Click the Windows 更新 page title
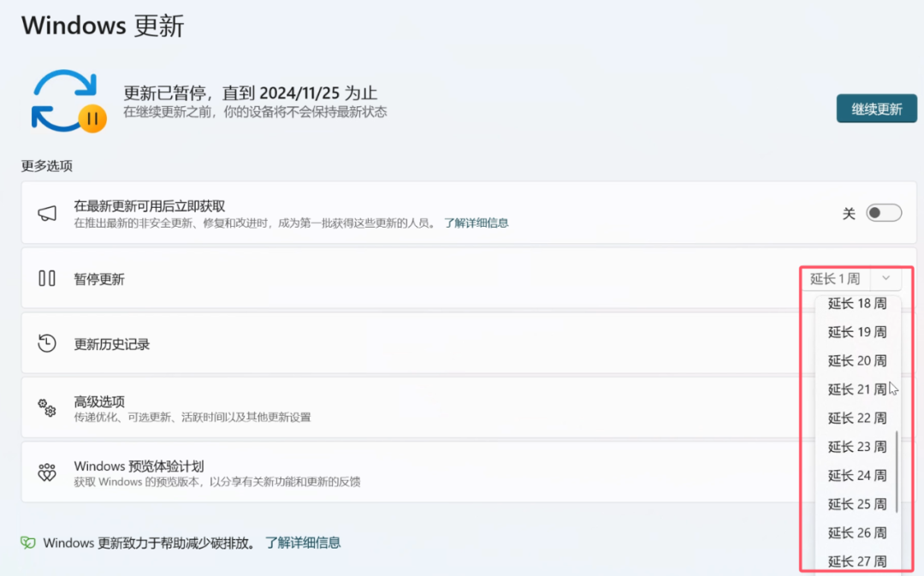 104,26
